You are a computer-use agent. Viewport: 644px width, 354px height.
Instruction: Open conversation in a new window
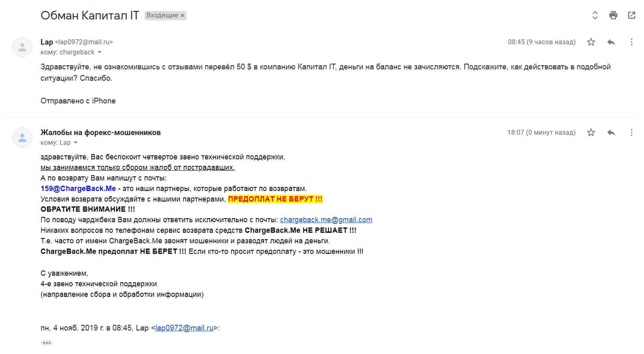631,15
